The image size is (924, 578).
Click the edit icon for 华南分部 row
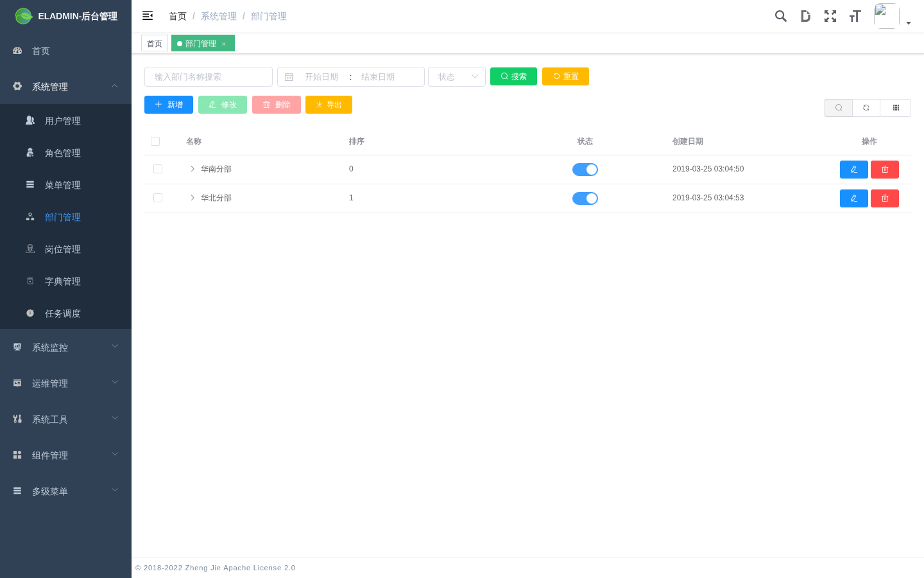point(854,170)
